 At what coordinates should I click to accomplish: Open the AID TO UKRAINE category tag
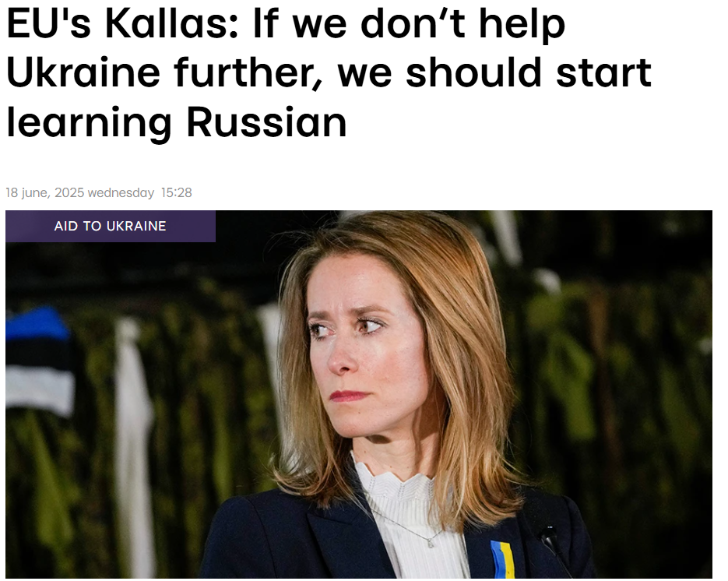coord(111,226)
